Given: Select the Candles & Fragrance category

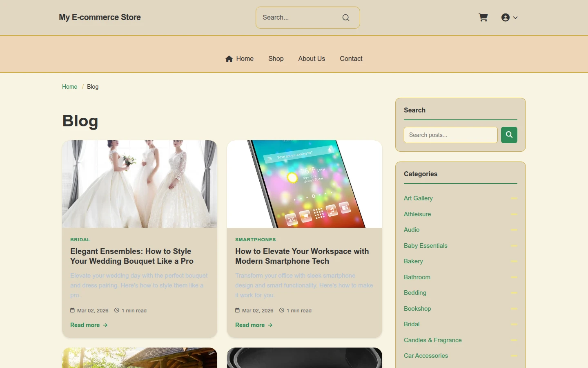Looking at the screenshot, I should click(433, 340).
